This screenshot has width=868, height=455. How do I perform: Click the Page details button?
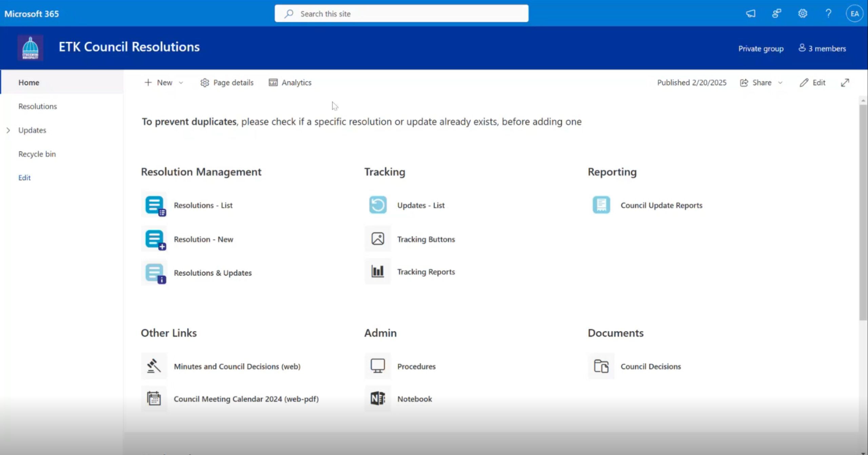pos(227,83)
